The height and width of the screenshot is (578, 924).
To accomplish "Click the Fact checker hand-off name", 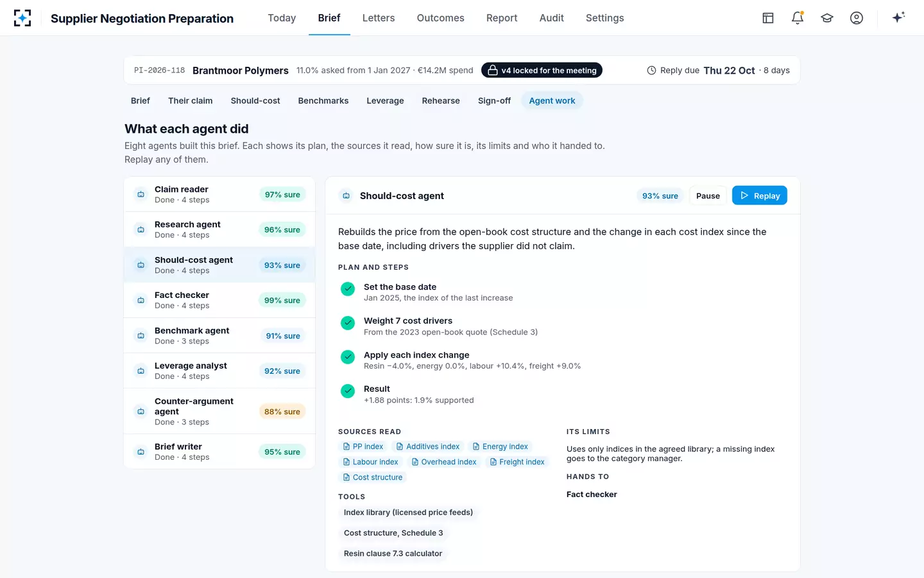I will [x=592, y=495].
